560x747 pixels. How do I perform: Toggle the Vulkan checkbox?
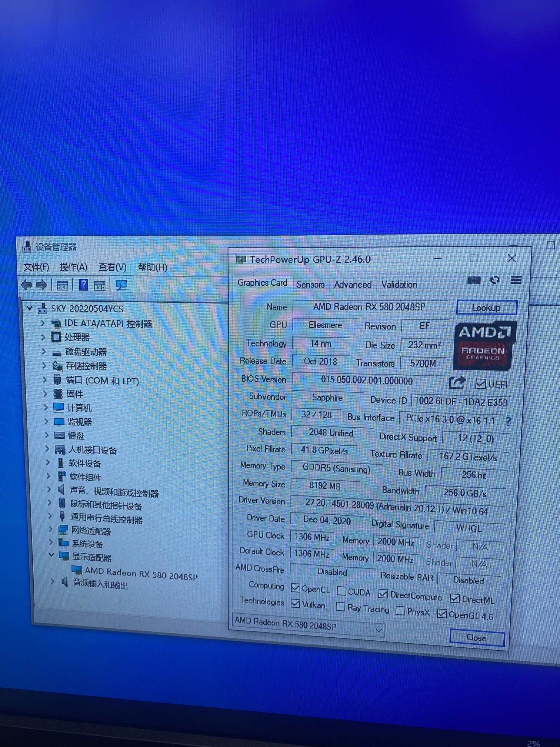[x=295, y=603]
